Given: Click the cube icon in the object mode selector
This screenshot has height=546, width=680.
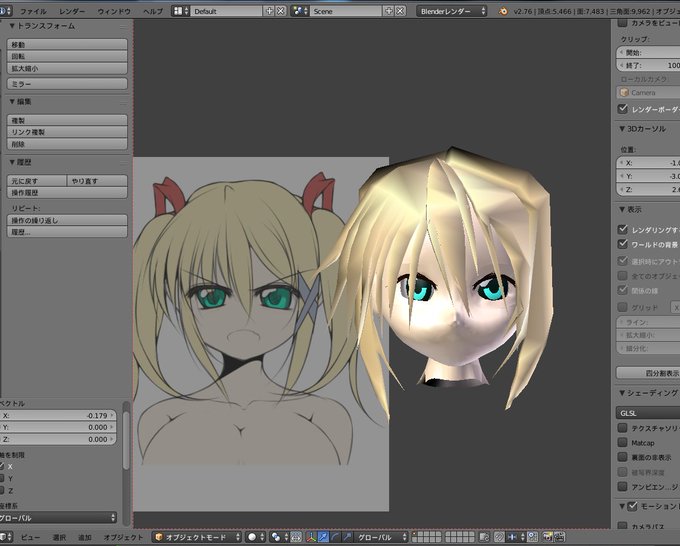Looking at the screenshot, I should pyautogui.click(x=159, y=537).
